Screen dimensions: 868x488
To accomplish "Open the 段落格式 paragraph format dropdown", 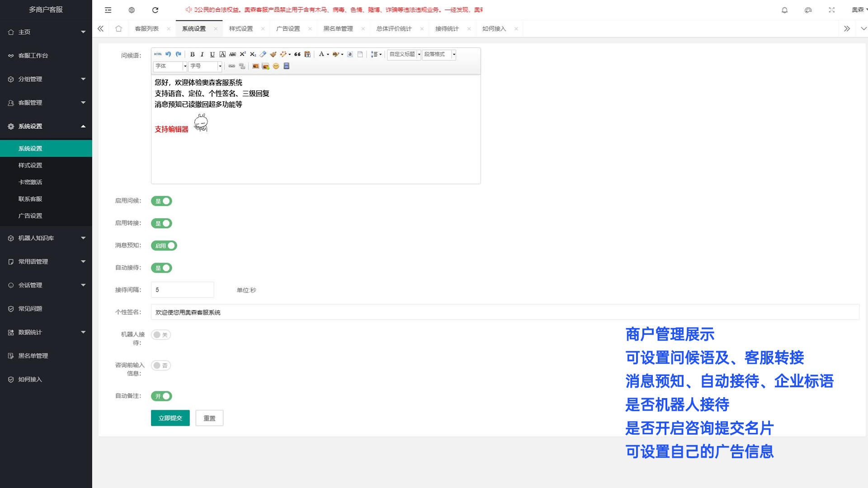I will (454, 54).
